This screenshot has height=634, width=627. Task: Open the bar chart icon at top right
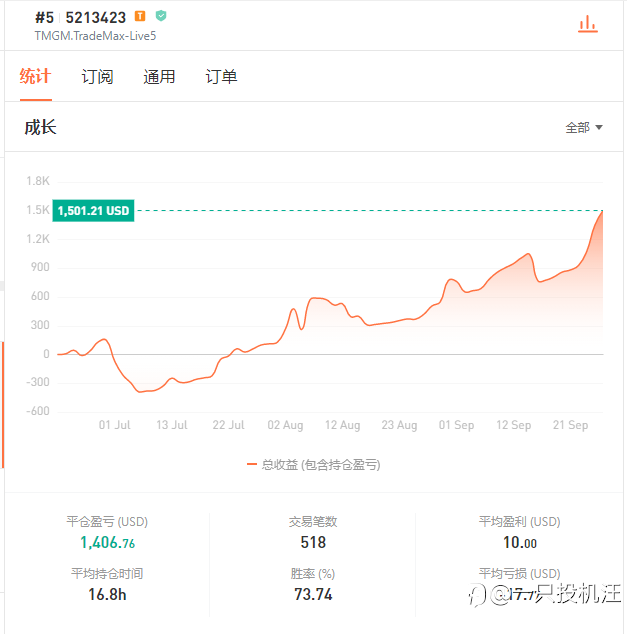[588, 23]
